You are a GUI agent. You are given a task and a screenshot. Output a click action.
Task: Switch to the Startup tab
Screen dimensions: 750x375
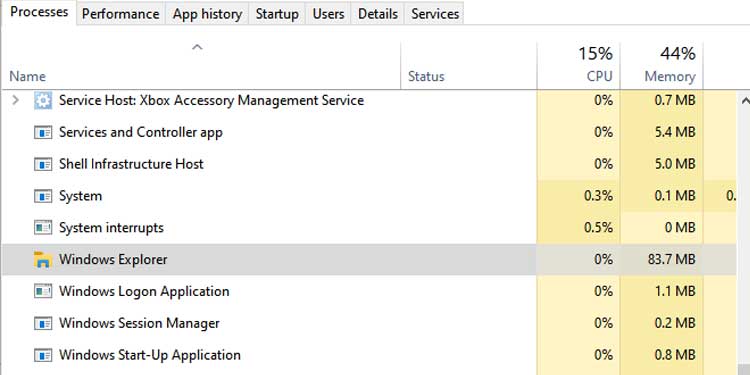(277, 14)
